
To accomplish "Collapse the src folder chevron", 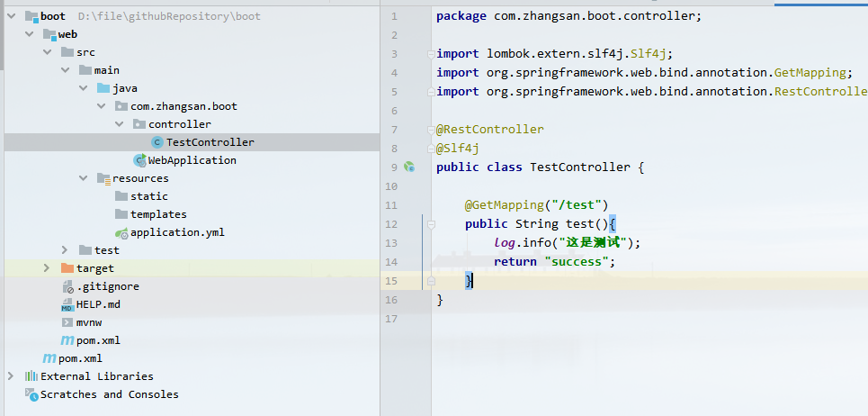I will click(x=47, y=52).
